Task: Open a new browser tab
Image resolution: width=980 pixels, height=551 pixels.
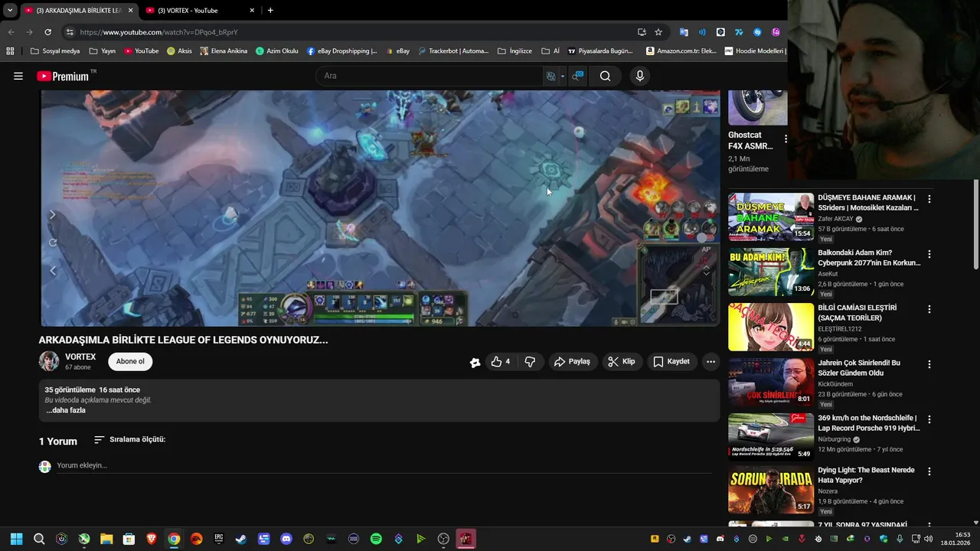Action: [270, 10]
